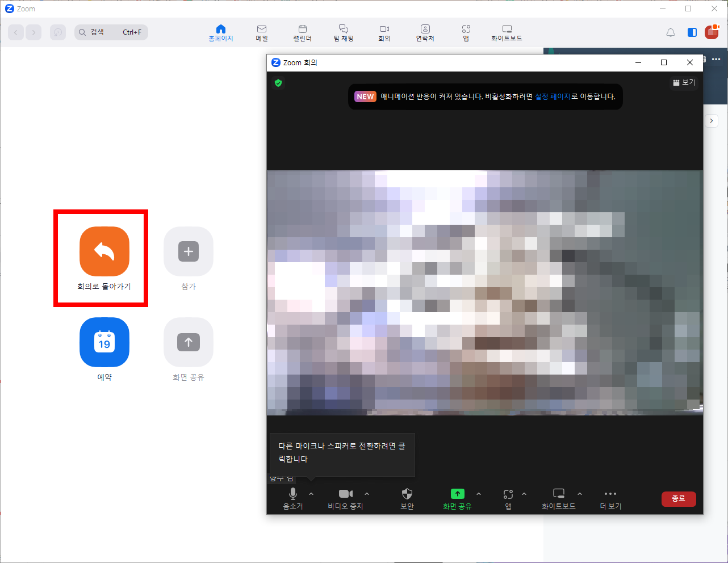Open the 메일 (Mail) section
Viewport: 728px width, 563px height.
261,32
